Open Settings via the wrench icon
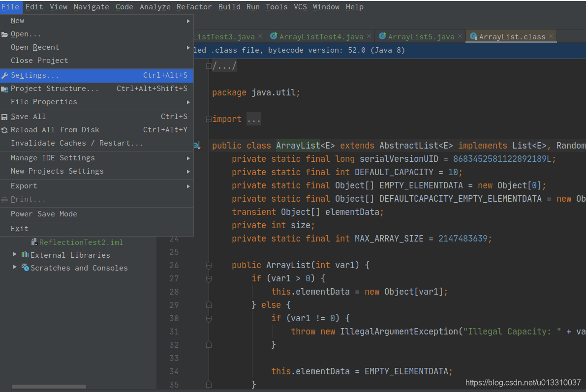Screen dimensions: 586x392 5,75
